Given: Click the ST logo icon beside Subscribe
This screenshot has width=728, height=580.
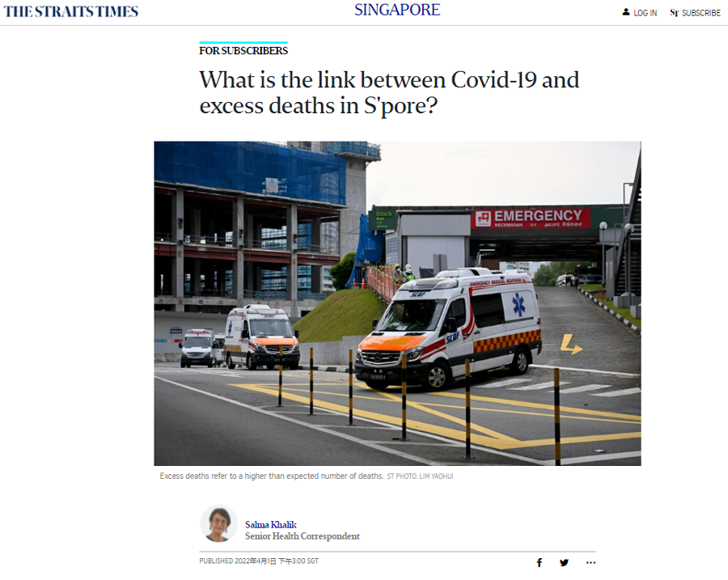Looking at the screenshot, I should point(674,12).
